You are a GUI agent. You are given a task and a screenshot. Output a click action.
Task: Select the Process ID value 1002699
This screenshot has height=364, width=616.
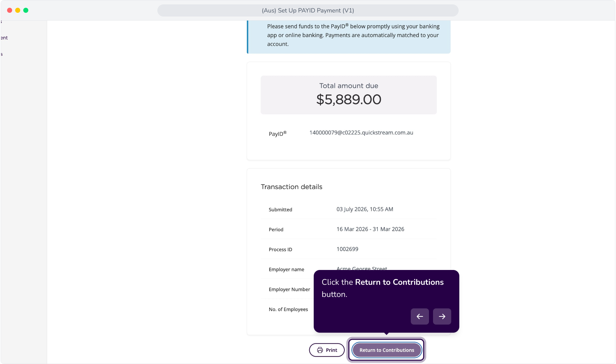coord(347,249)
